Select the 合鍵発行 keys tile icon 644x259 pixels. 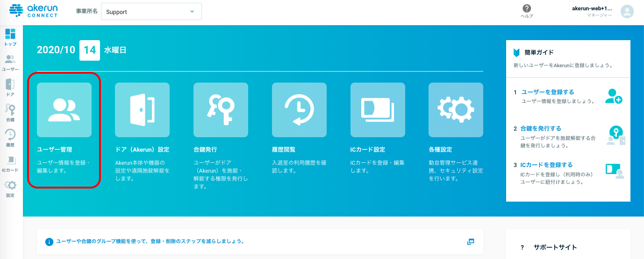pyautogui.click(x=221, y=110)
